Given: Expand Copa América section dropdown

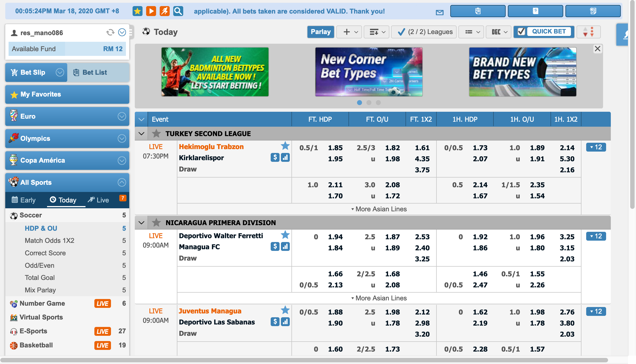Looking at the screenshot, I should pyautogui.click(x=121, y=160).
